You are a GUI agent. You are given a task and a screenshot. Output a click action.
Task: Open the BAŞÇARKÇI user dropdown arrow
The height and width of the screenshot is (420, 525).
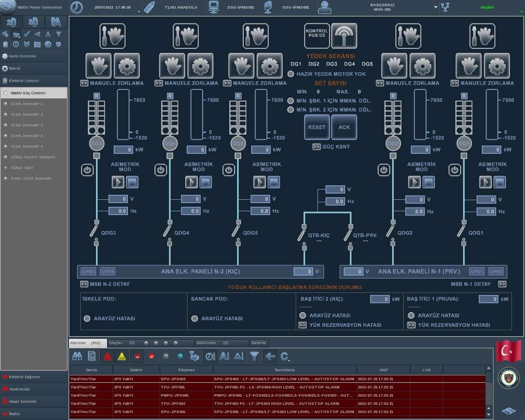coord(436,7)
